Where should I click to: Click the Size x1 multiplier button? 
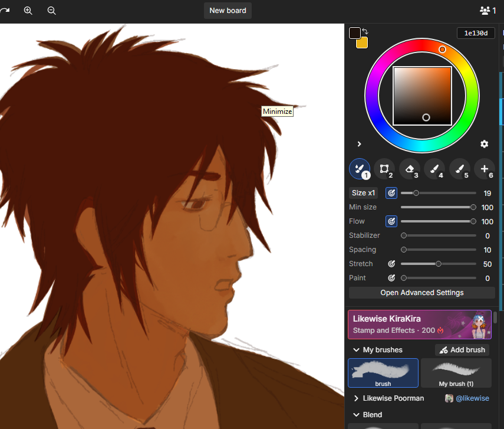[363, 193]
